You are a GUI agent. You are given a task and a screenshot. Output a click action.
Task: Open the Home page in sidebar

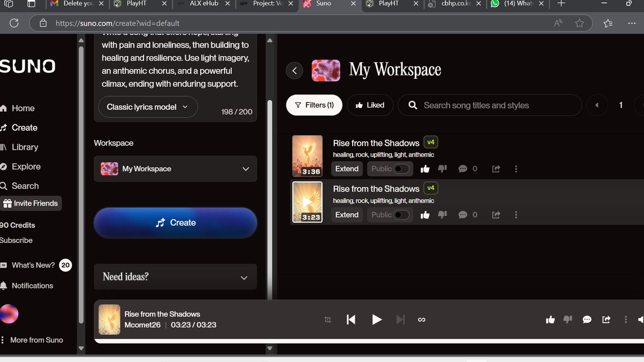coord(18,108)
